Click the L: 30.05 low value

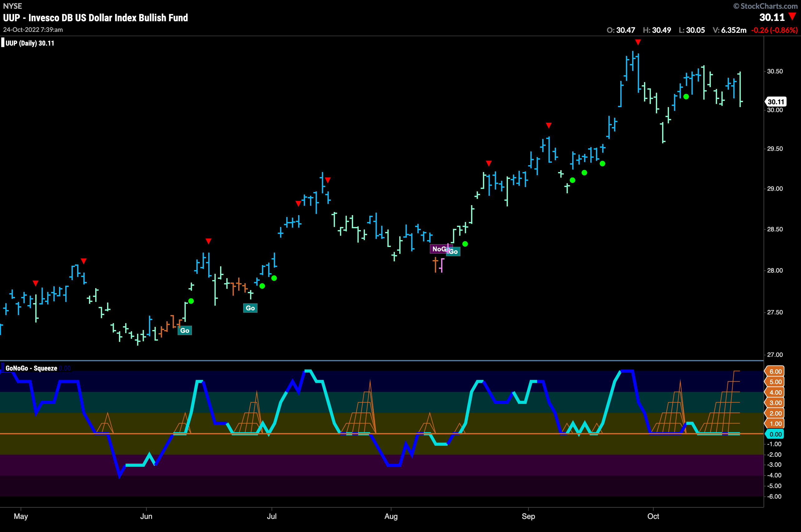point(692,30)
